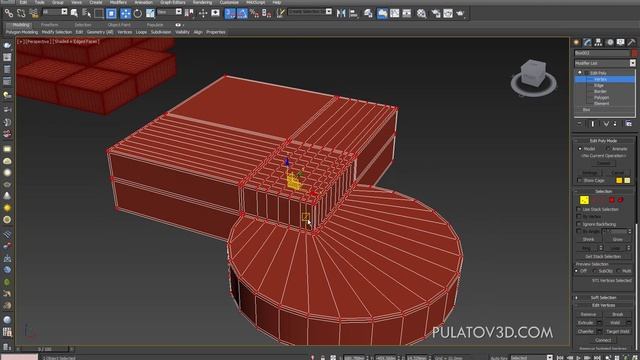Click the second pale cage color swatch

coord(627,180)
